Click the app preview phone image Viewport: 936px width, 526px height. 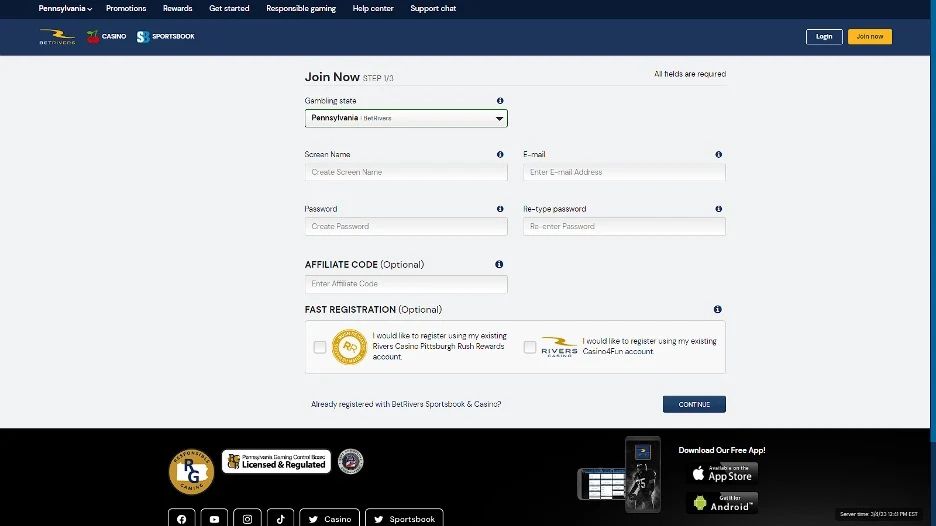coord(619,475)
